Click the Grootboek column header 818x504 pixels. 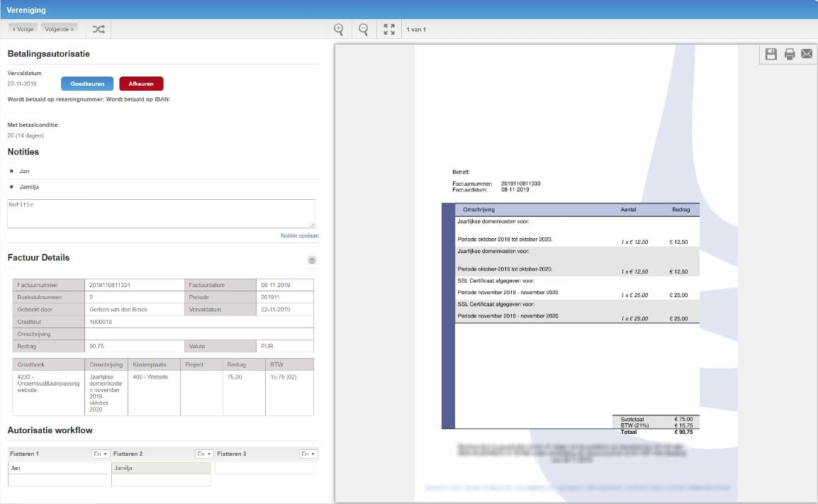[48, 364]
